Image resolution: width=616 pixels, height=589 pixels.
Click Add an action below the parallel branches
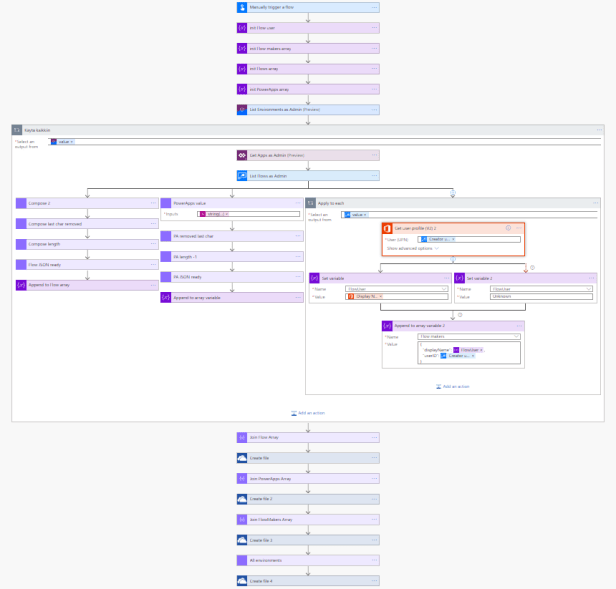click(308, 412)
